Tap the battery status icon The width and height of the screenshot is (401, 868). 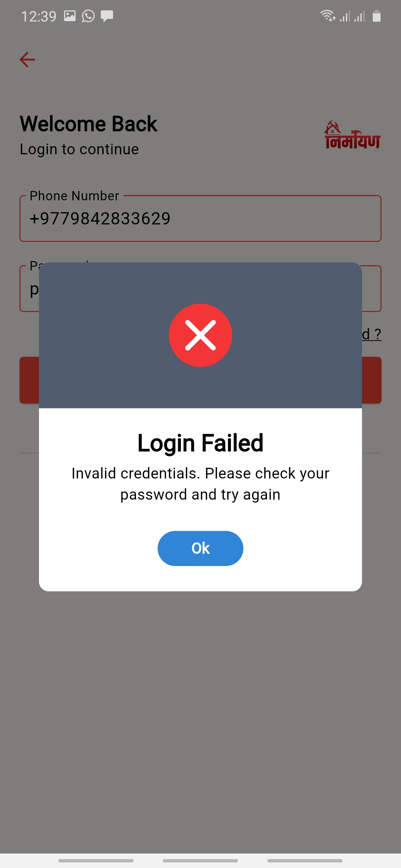[376, 16]
